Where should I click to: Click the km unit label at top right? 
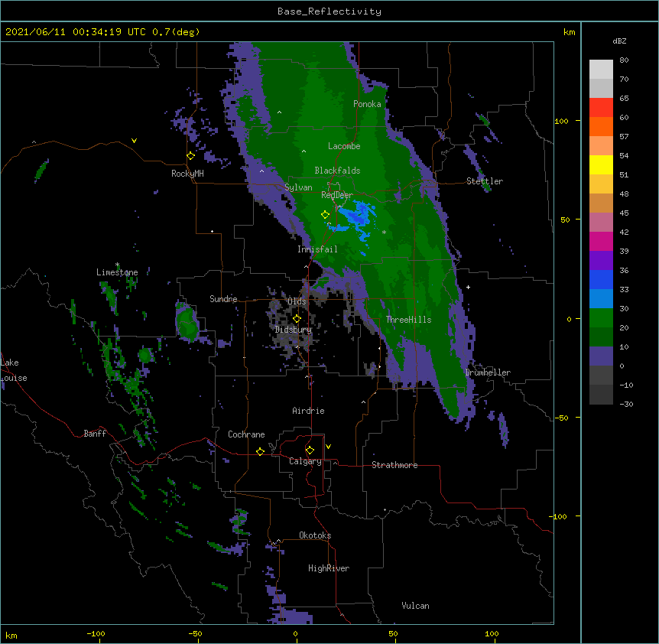click(x=570, y=32)
